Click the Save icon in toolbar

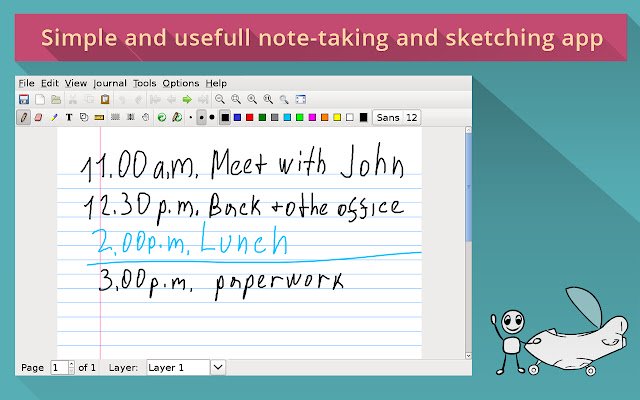pyautogui.click(x=24, y=99)
